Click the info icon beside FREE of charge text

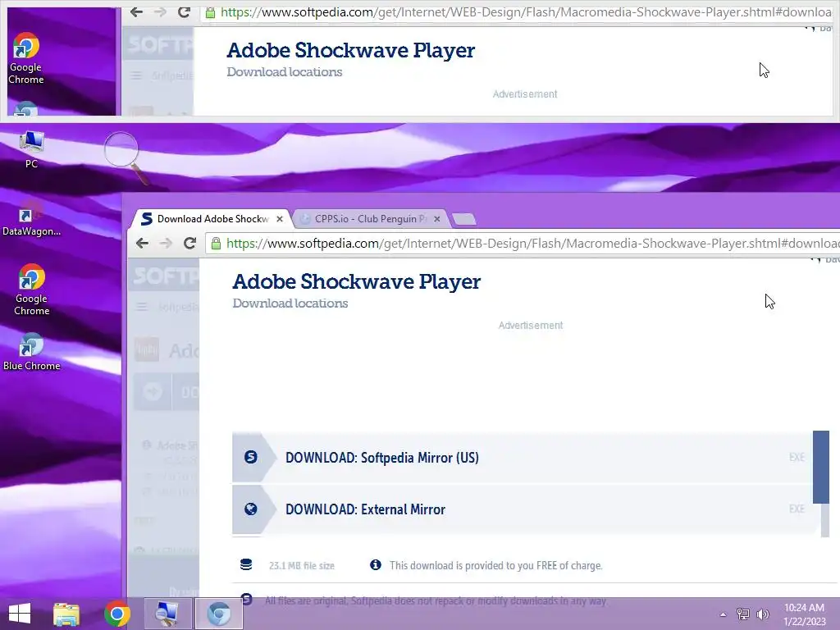tap(376, 564)
